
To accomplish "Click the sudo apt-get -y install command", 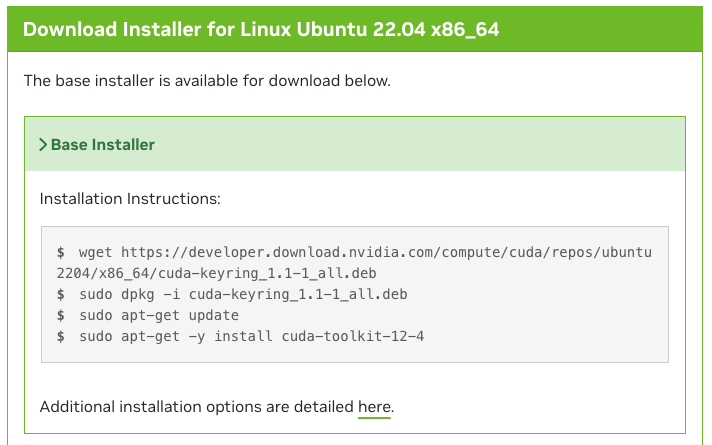I will [252, 336].
